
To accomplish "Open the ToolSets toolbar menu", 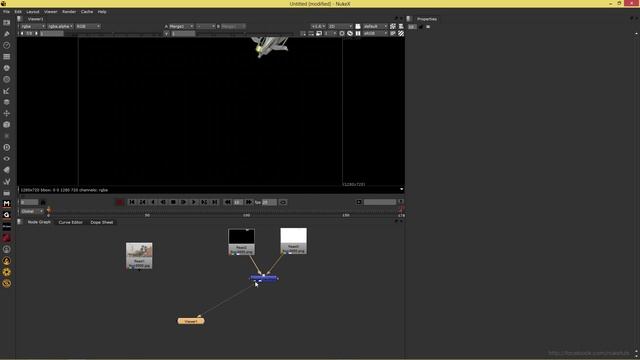I will point(7,181).
